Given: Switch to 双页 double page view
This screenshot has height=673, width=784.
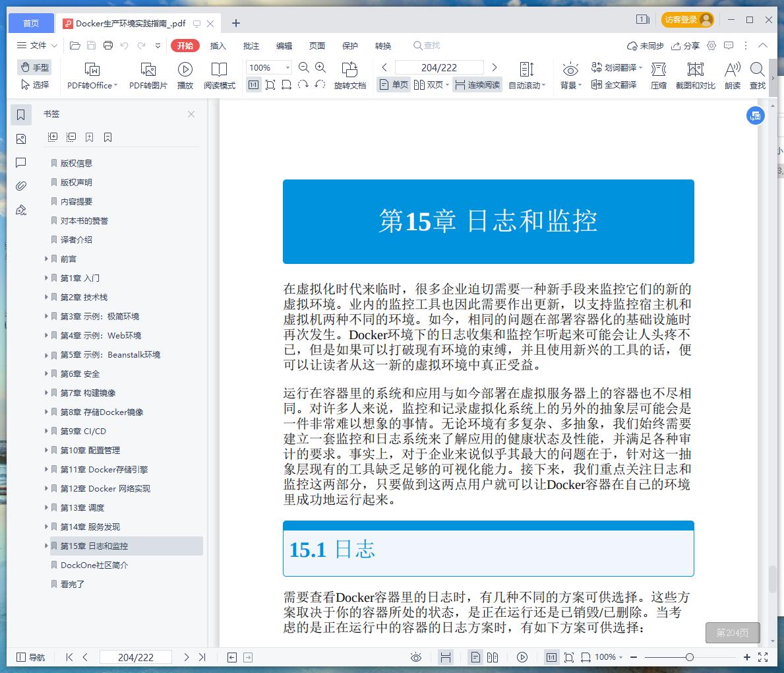Looking at the screenshot, I should coord(431,84).
